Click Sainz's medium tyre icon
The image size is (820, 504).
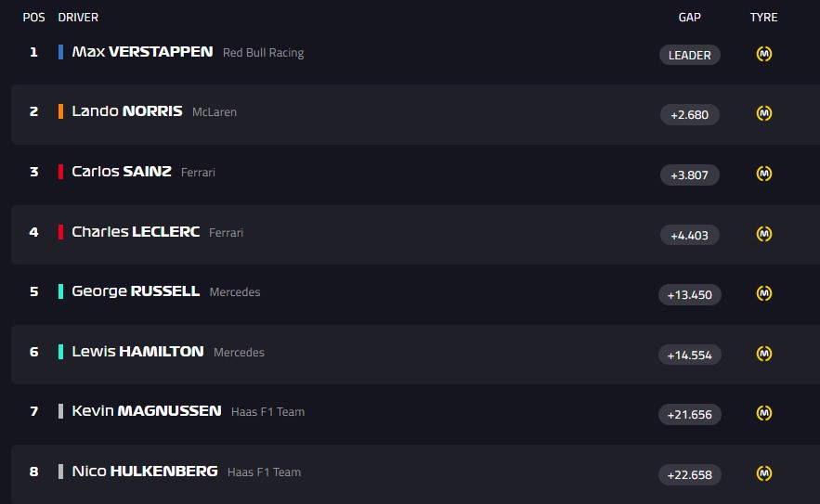tap(764, 174)
